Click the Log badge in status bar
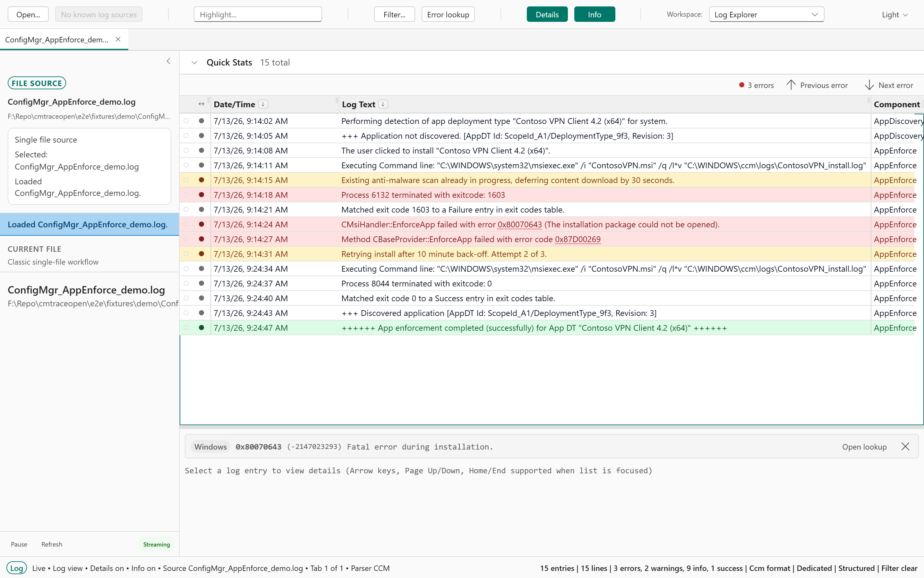The width and height of the screenshot is (924, 578). pos(16,568)
